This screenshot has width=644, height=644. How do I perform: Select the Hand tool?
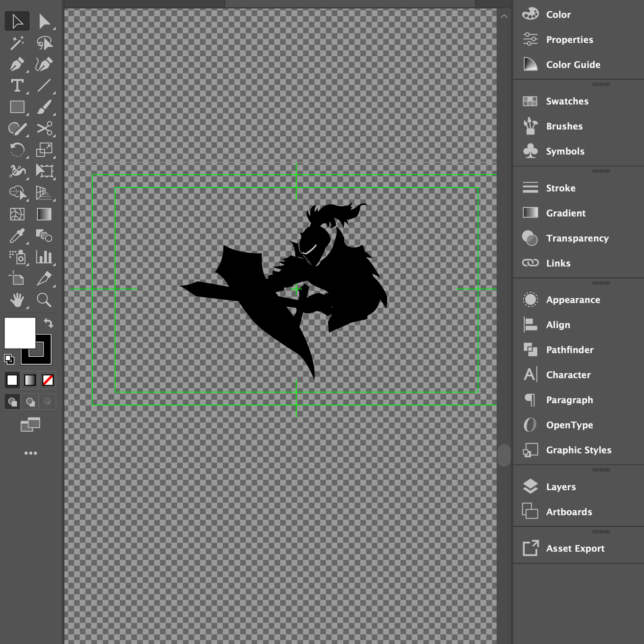click(x=17, y=301)
